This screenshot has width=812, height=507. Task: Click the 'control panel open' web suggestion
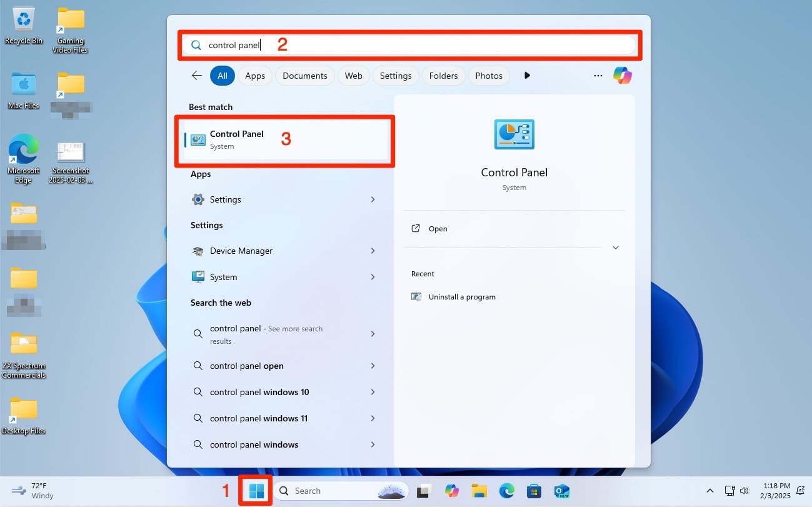pos(247,366)
